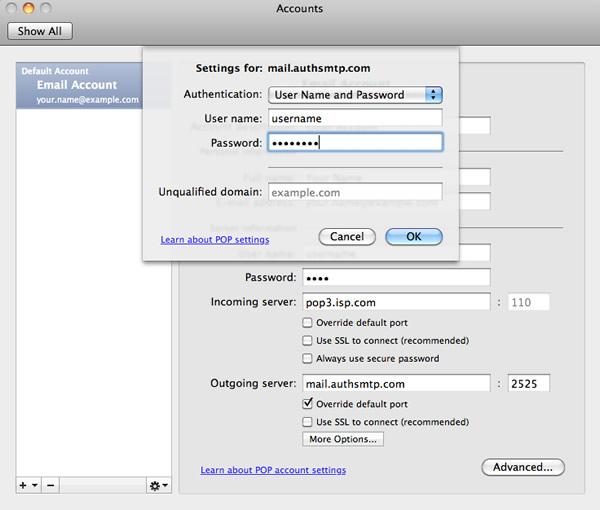600x510 pixels.
Task: Uncheck outgoing Override default port checkbox
Action: pyautogui.click(x=307, y=404)
